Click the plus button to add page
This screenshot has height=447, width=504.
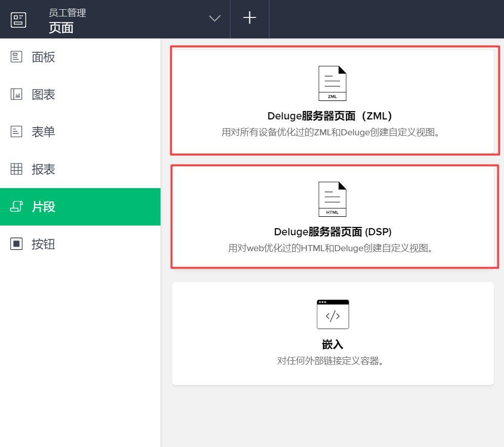(x=250, y=18)
